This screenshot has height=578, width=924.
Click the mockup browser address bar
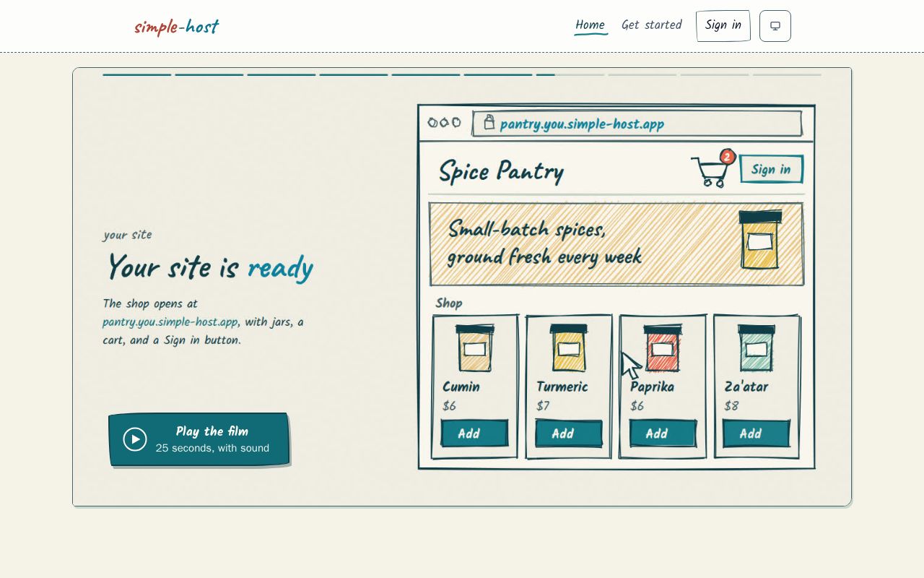coord(637,124)
